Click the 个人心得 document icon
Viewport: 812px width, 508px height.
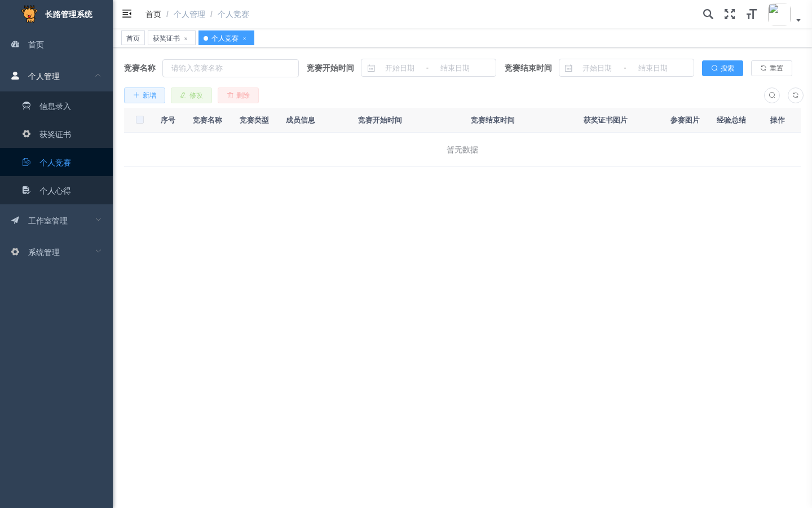[27, 190]
